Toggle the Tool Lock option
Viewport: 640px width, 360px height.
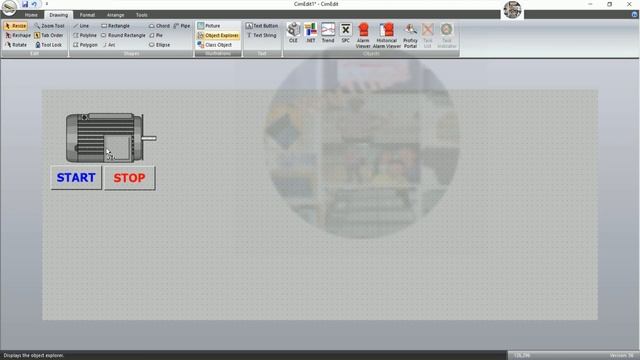(x=48, y=45)
